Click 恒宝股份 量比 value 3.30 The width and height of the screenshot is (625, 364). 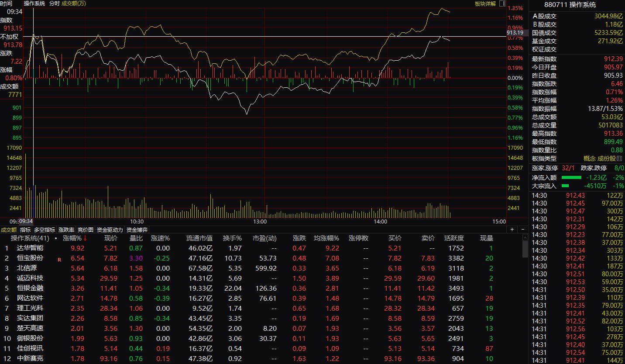[136, 258]
